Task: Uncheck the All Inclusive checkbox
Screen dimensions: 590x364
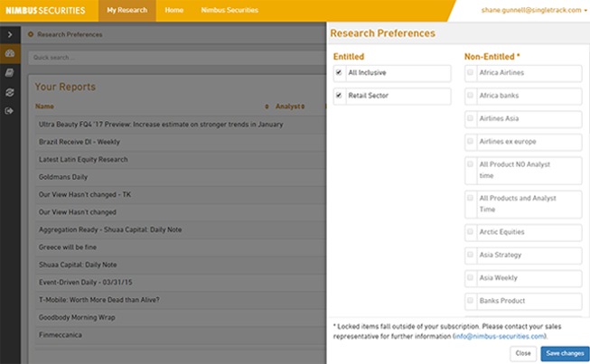Action: 339,72
